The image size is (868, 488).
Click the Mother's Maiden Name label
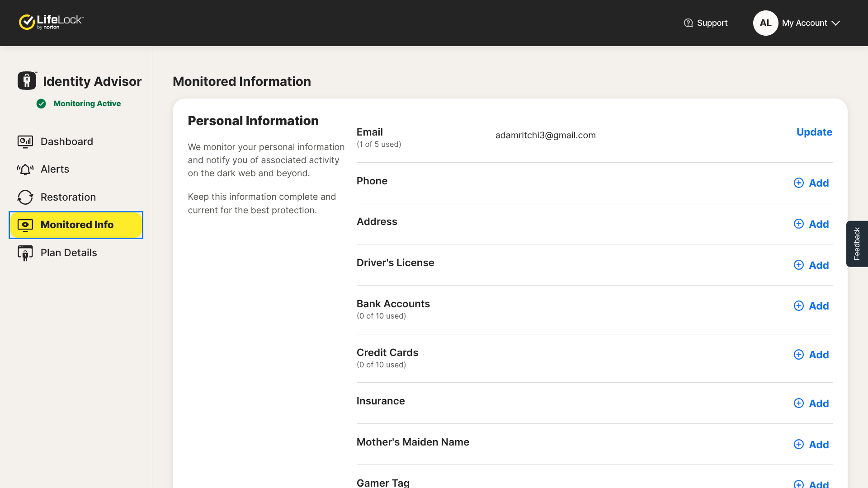tap(413, 442)
